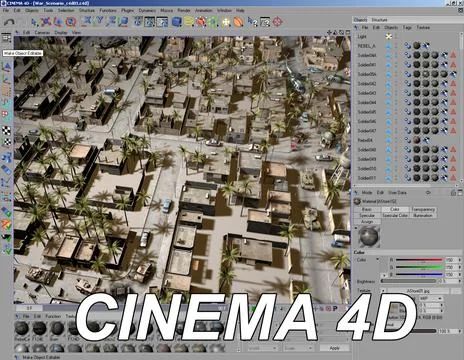Screen dimensions: 464x360
Task: Open the Texture arrow dropdown
Action: [383, 291]
